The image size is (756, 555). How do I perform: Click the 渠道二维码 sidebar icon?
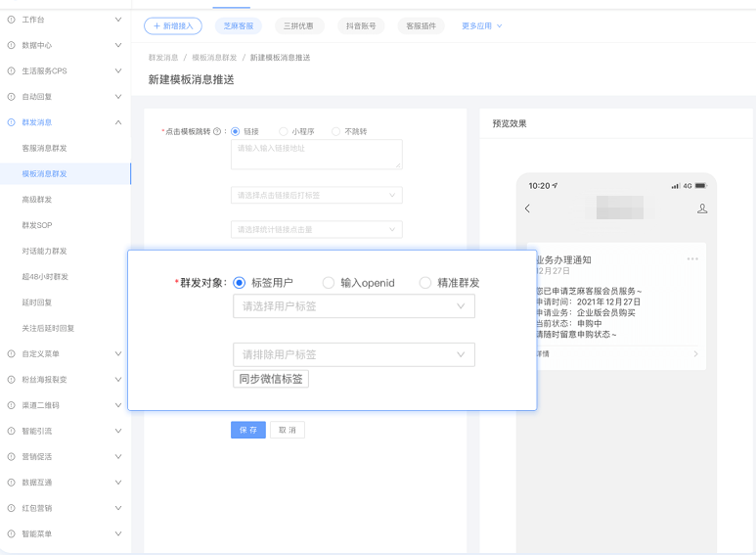pos(12,405)
